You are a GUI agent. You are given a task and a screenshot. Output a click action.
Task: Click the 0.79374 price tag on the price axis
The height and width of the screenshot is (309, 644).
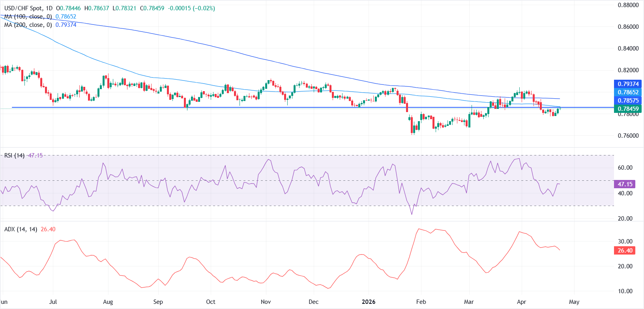pos(628,84)
